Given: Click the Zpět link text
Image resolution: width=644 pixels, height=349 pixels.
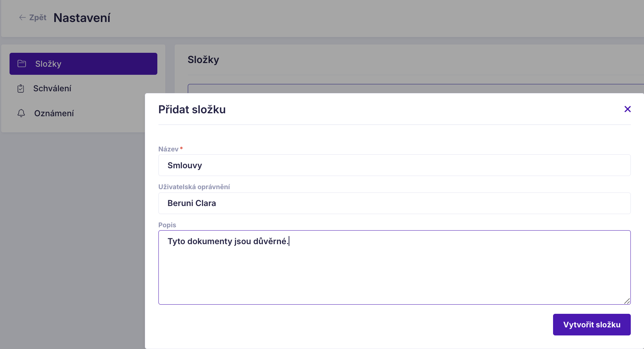Looking at the screenshot, I should pyautogui.click(x=38, y=17).
